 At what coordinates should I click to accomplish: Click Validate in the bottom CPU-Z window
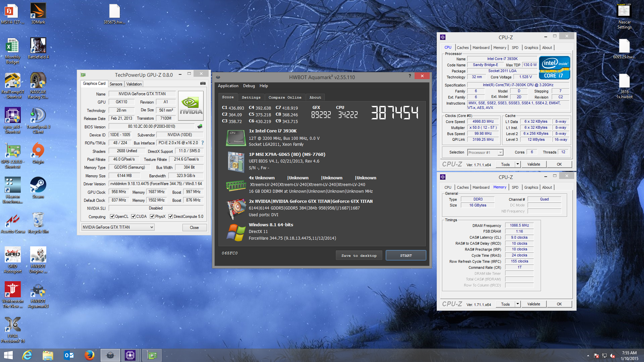(534, 304)
